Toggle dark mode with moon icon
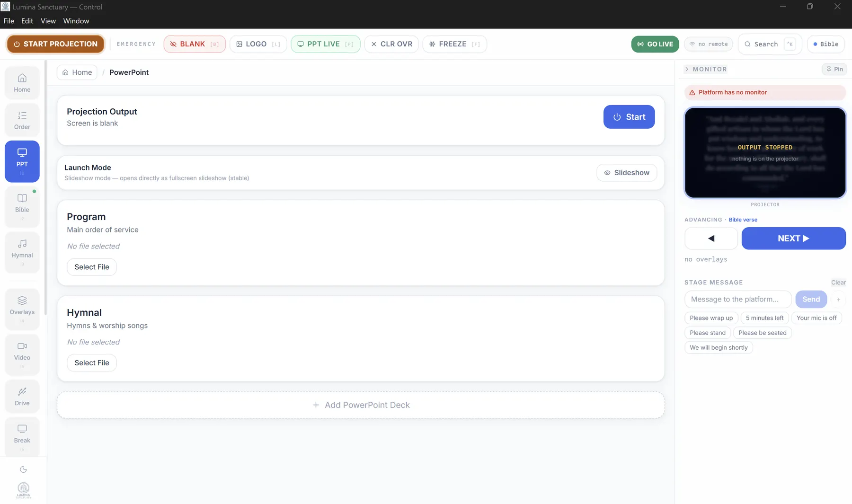 [x=23, y=469]
